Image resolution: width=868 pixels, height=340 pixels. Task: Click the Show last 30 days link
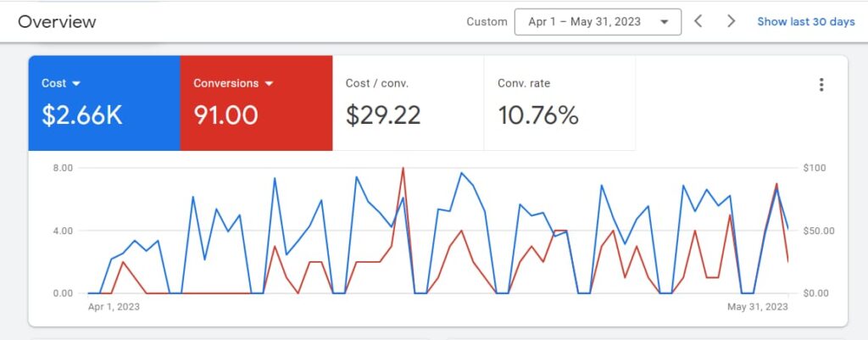[x=805, y=21]
